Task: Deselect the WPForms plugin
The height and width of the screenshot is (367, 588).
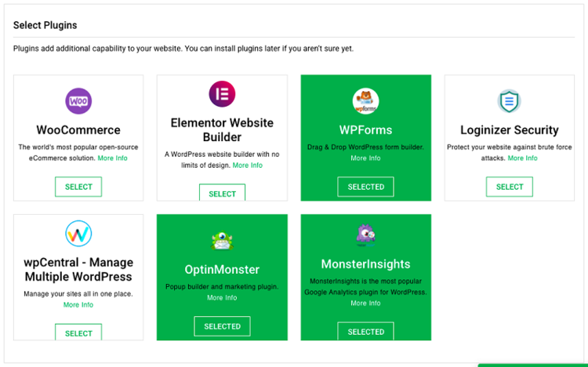Action: click(x=365, y=187)
